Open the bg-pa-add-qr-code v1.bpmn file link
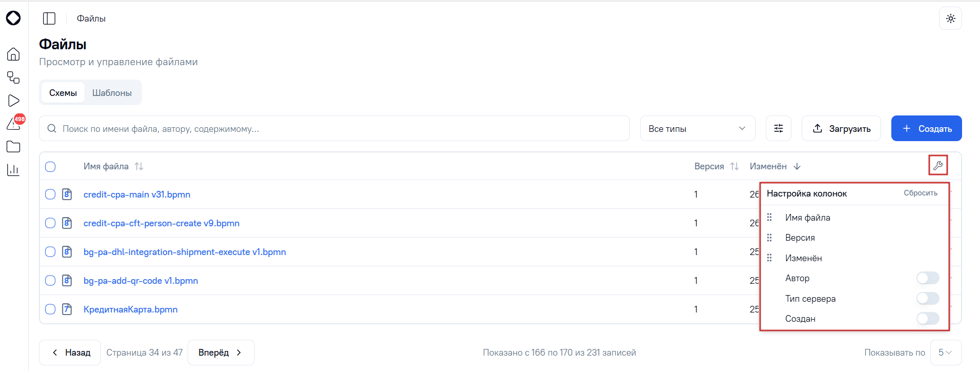 (x=140, y=281)
